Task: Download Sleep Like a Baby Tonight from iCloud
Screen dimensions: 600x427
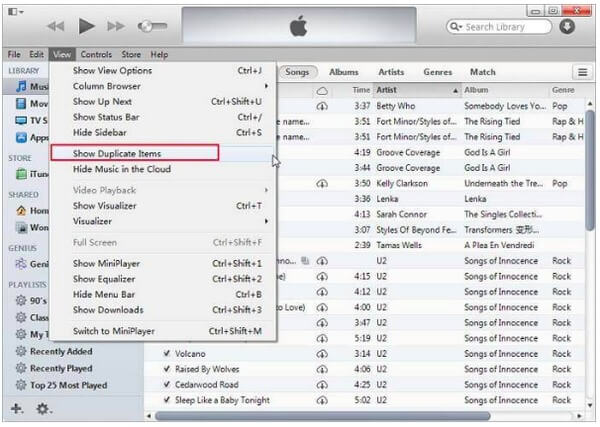Action: click(x=322, y=401)
